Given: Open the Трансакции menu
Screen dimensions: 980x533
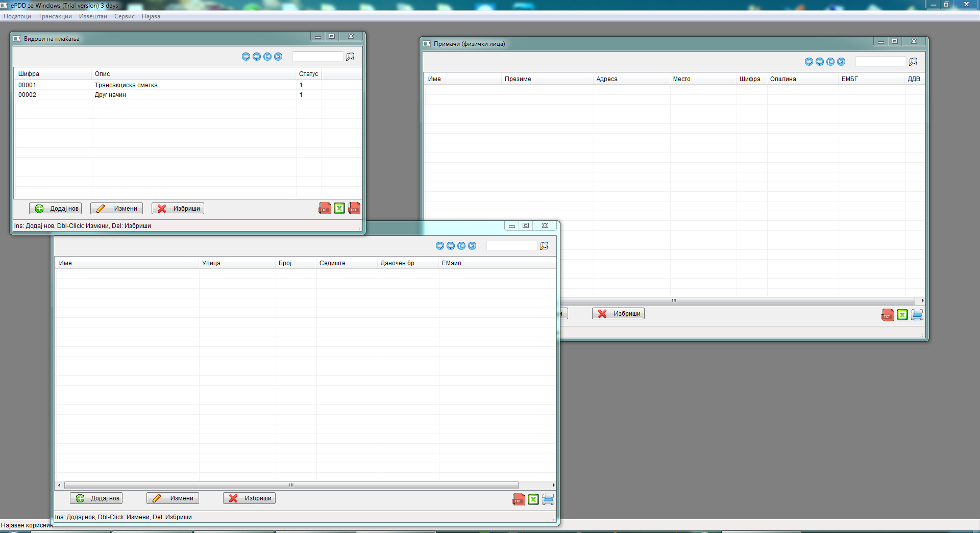Looking at the screenshot, I should coord(55,16).
